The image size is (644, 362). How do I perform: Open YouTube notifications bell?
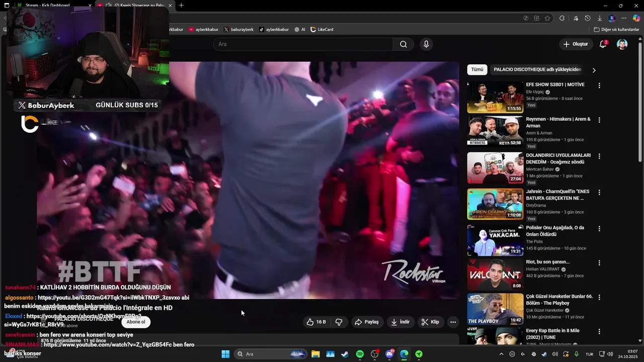pyautogui.click(x=603, y=44)
